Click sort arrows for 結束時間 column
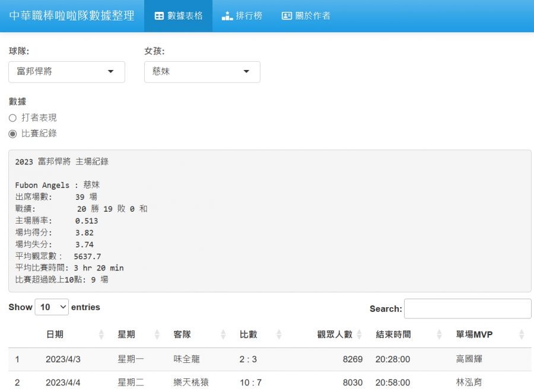The width and height of the screenshot is (534, 392). tap(440, 334)
